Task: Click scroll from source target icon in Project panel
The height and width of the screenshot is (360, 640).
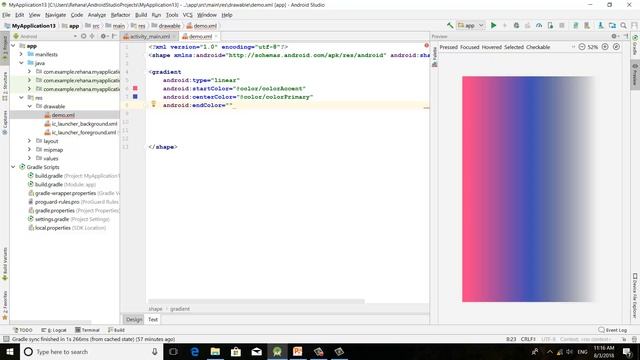Action: click(x=83, y=36)
